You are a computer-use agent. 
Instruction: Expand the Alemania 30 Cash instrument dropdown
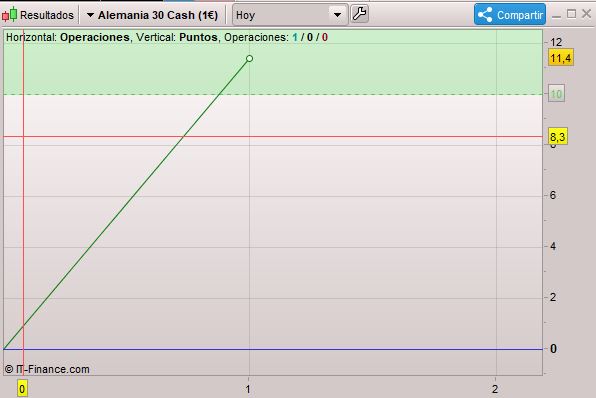[x=90, y=15]
